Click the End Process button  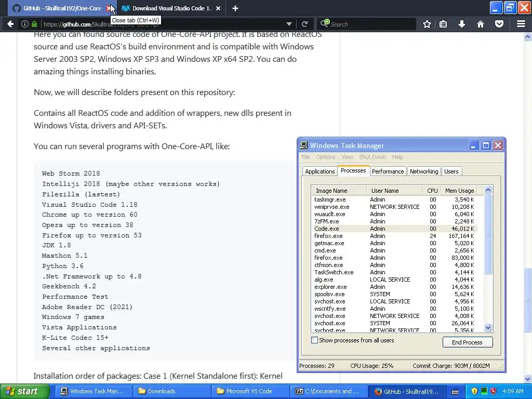click(x=467, y=342)
